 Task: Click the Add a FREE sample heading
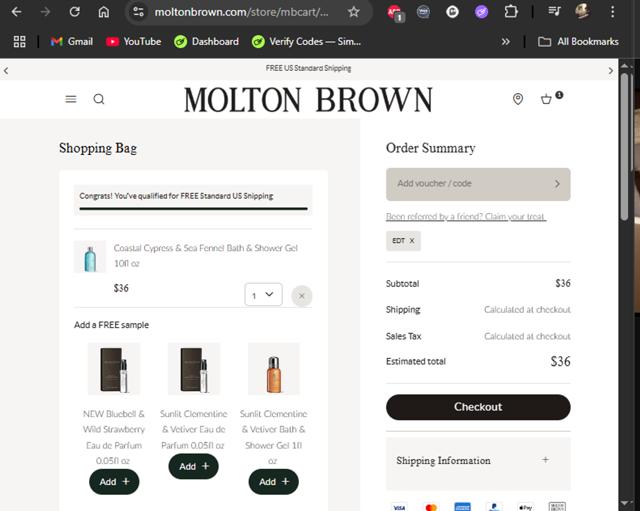(111, 325)
